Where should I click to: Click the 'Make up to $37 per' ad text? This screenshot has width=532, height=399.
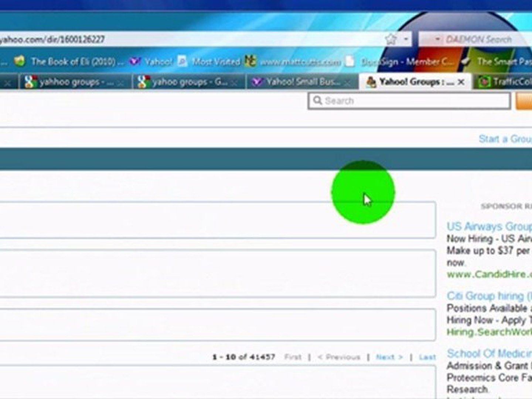[x=489, y=250]
